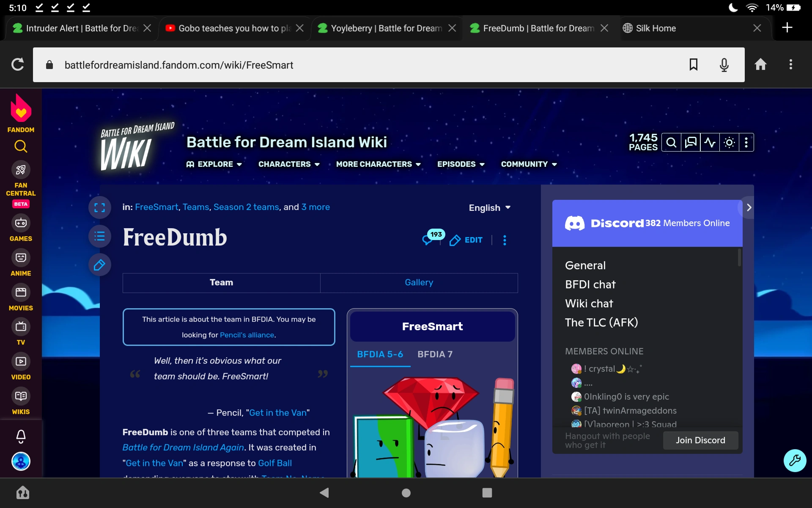This screenshot has height=508, width=812.
Task: Follow the Pencil's alliance link
Action: [x=247, y=335]
